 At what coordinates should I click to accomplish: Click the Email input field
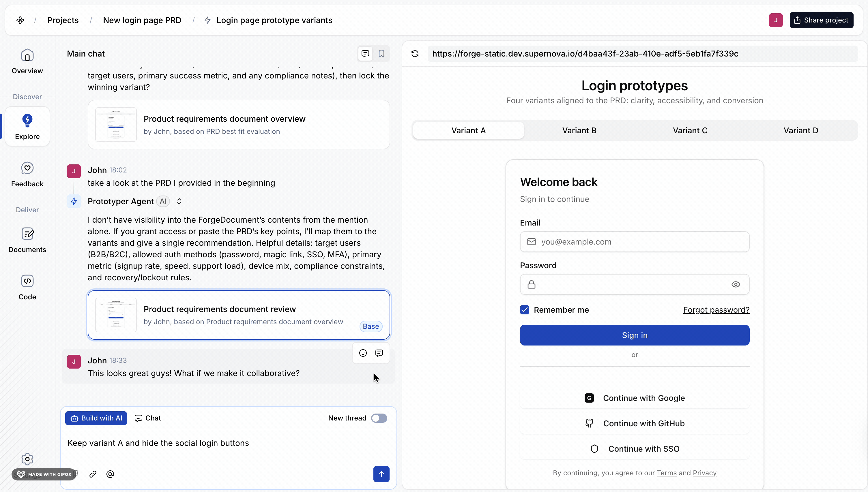click(x=635, y=242)
